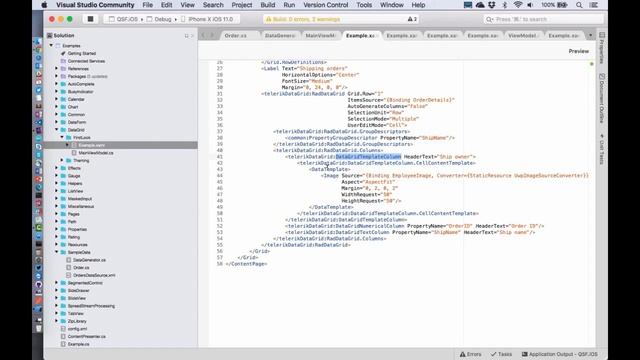Open the Properties side pad

[602, 48]
